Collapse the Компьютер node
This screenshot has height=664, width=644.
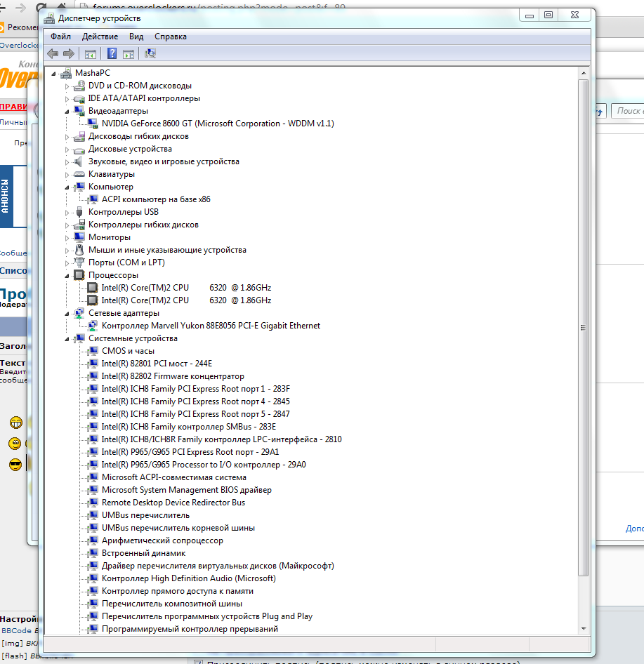tap(67, 187)
